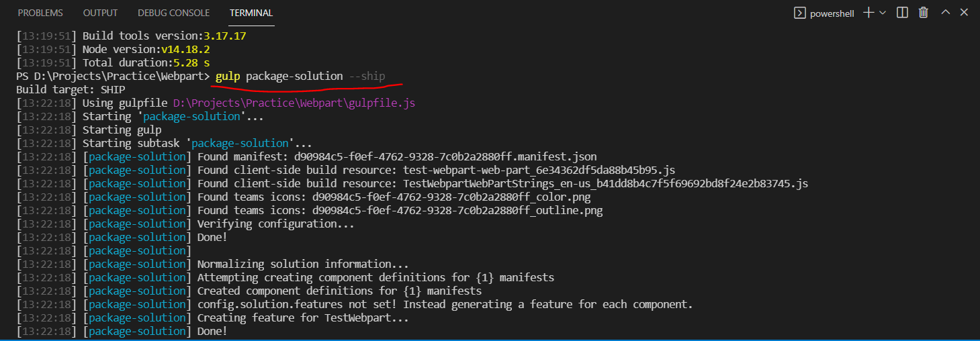The height and width of the screenshot is (341, 980).
Task: Switch to the PROBLEMS tab
Action: coord(40,13)
